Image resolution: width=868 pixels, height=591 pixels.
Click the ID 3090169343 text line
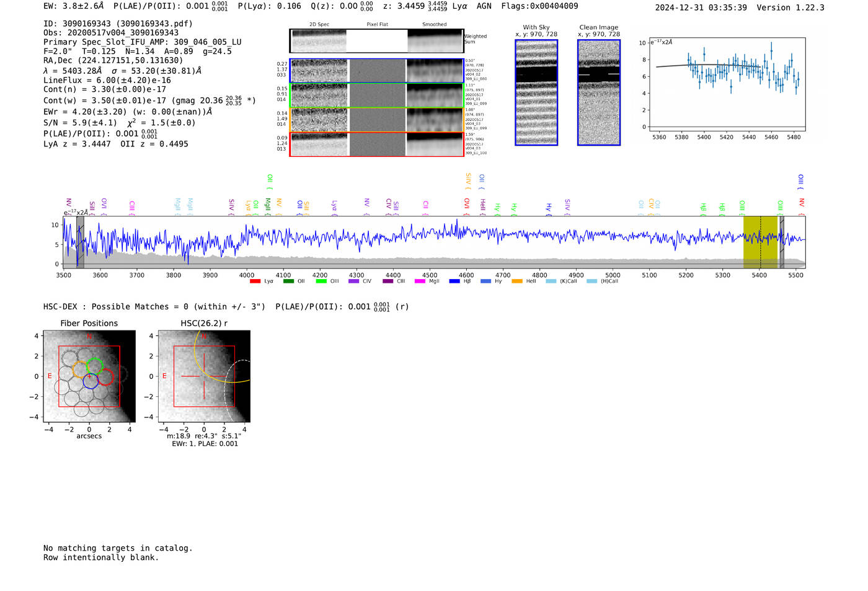pyautogui.click(x=118, y=24)
